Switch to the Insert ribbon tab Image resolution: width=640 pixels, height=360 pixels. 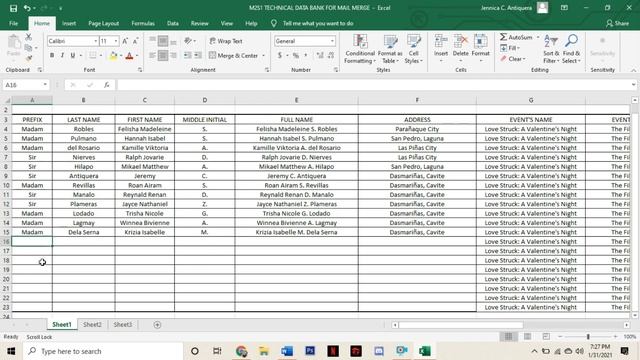coord(69,23)
